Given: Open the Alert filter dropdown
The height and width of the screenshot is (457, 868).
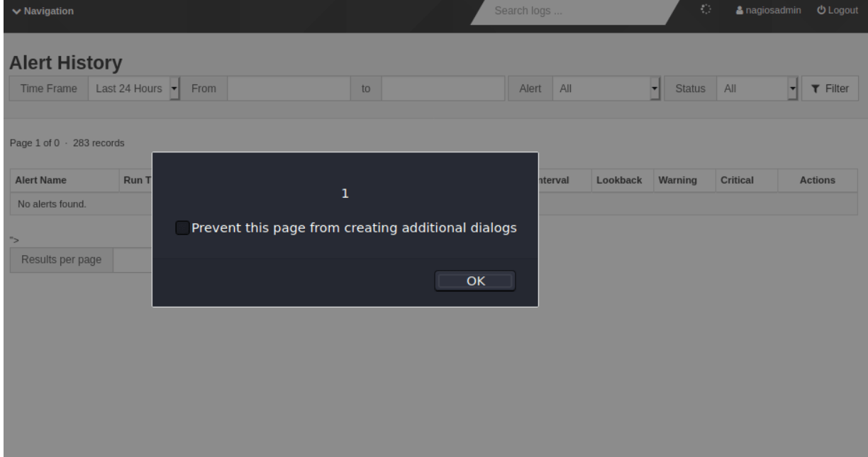Looking at the screenshot, I should [x=606, y=89].
